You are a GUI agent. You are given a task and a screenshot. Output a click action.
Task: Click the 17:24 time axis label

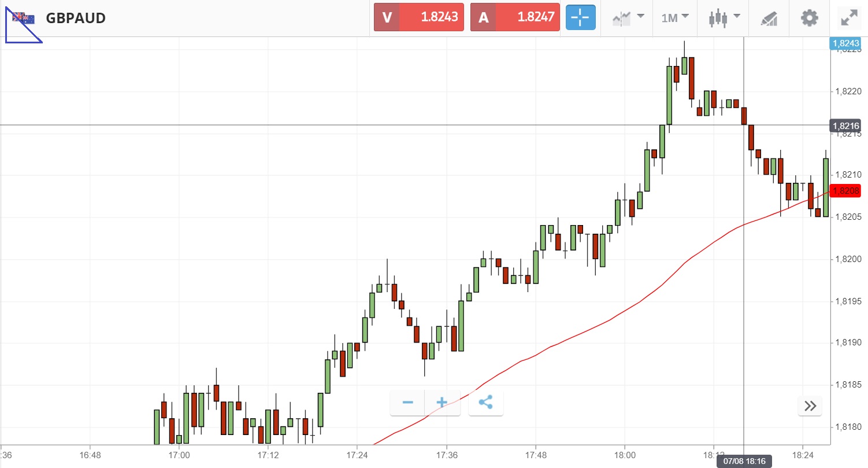(357, 455)
